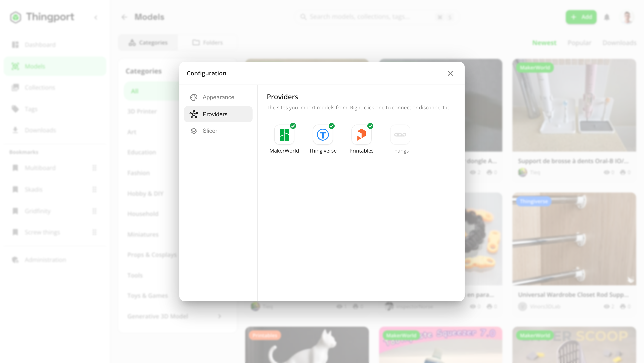The height and width of the screenshot is (363, 644).
Task: Click the Skadis bookmark drag handle
Action: point(94,189)
